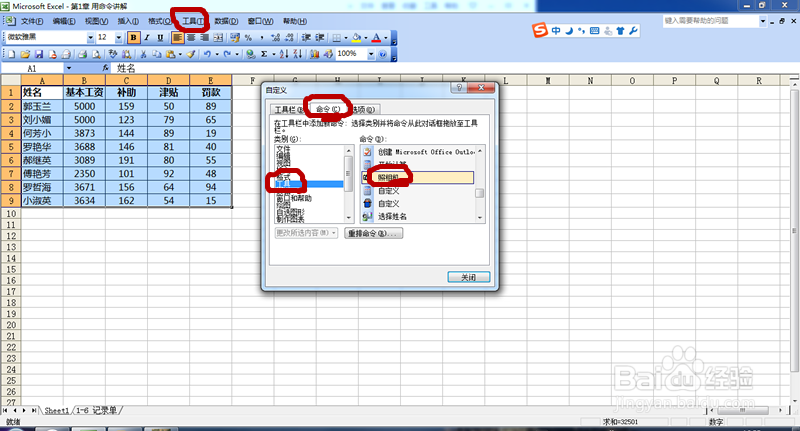
Task: Sort ascending A to Z
Action: [284, 54]
